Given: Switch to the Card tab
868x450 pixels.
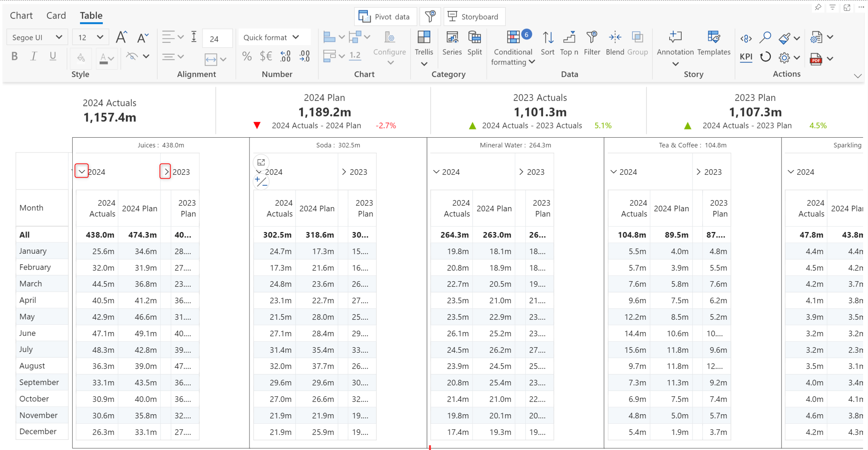Looking at the screenshot, I should tap(56, 15).
